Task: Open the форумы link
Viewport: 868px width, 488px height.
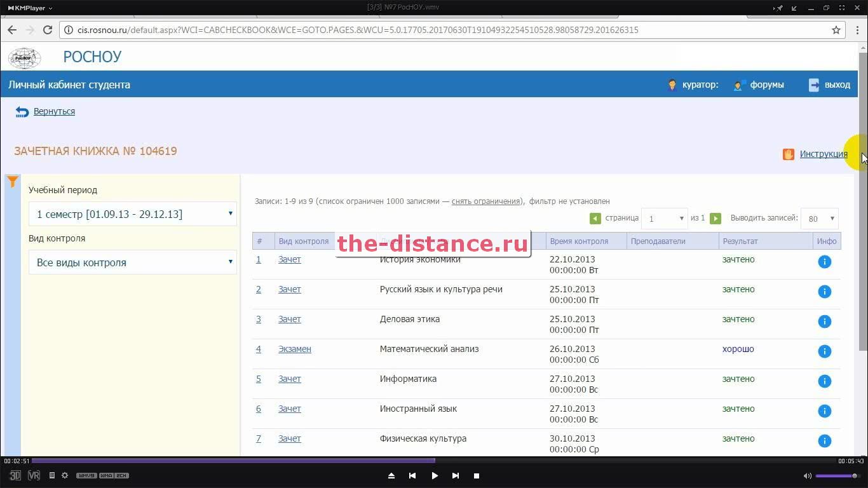Action: (x=766, y=85)
